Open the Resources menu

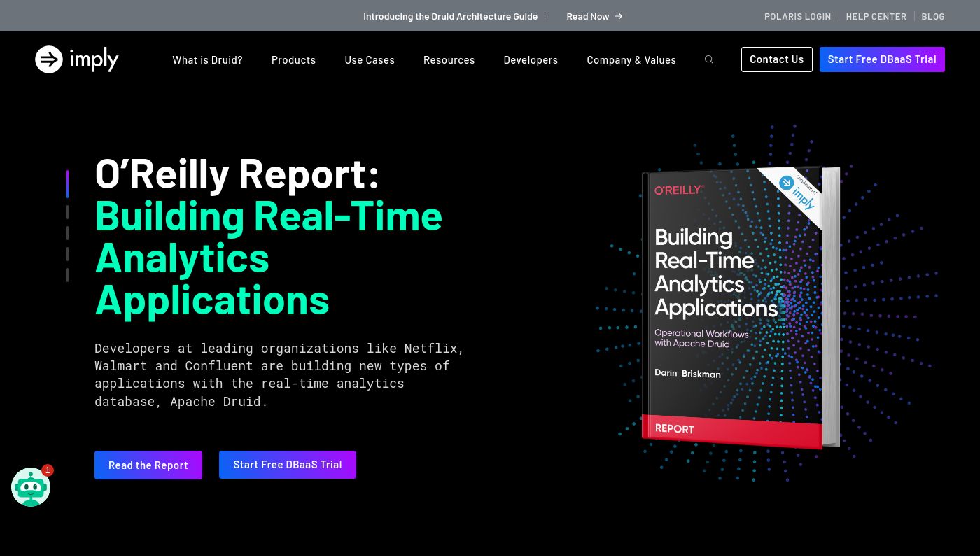pos(449,60)
